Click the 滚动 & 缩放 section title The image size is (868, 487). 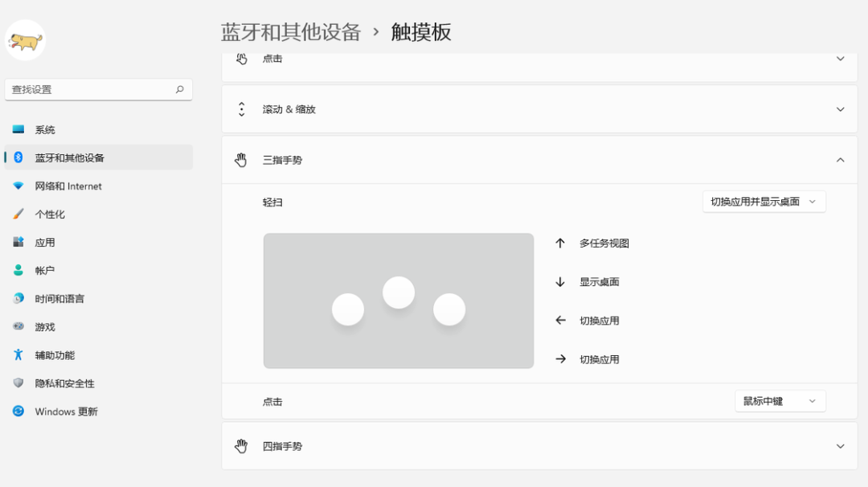coord(289,109)
